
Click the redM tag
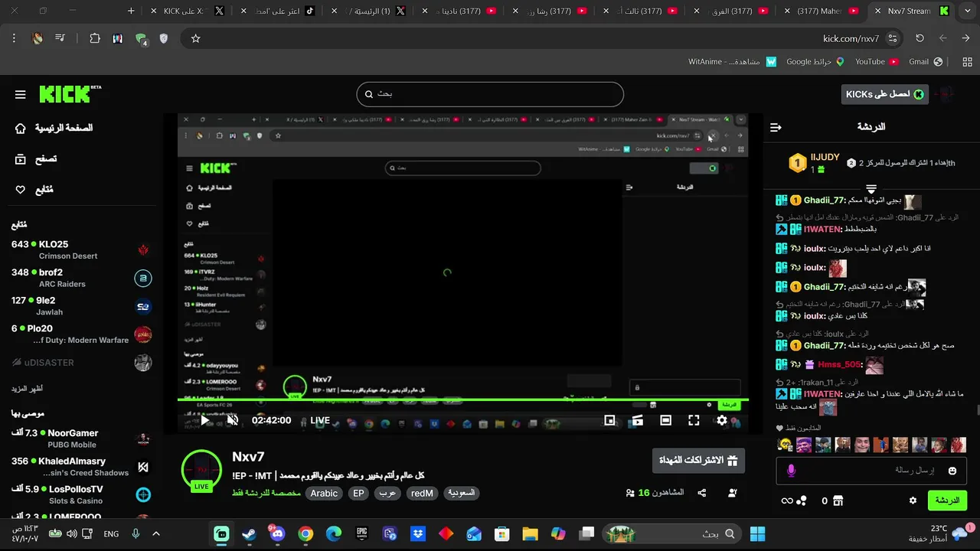(422, 494)
